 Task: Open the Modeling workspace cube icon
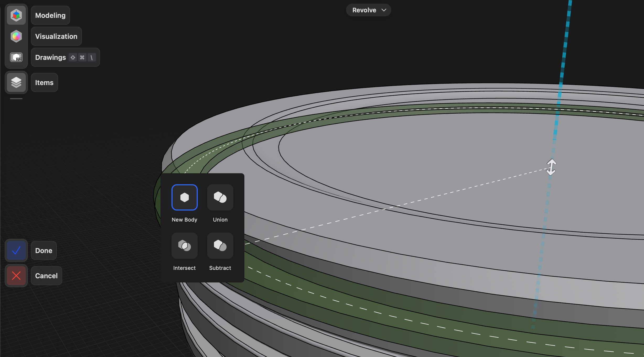[x=16, y=15]
